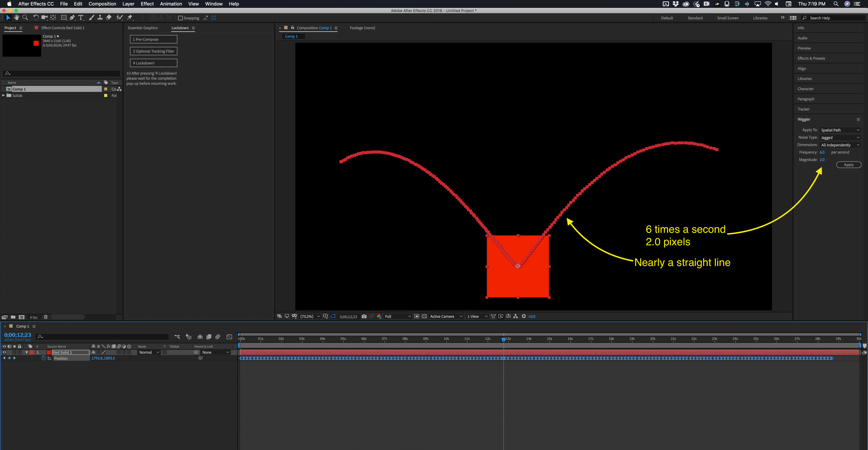
Task: Hide the Red Solid 1 layer
Action: [4, 352]
